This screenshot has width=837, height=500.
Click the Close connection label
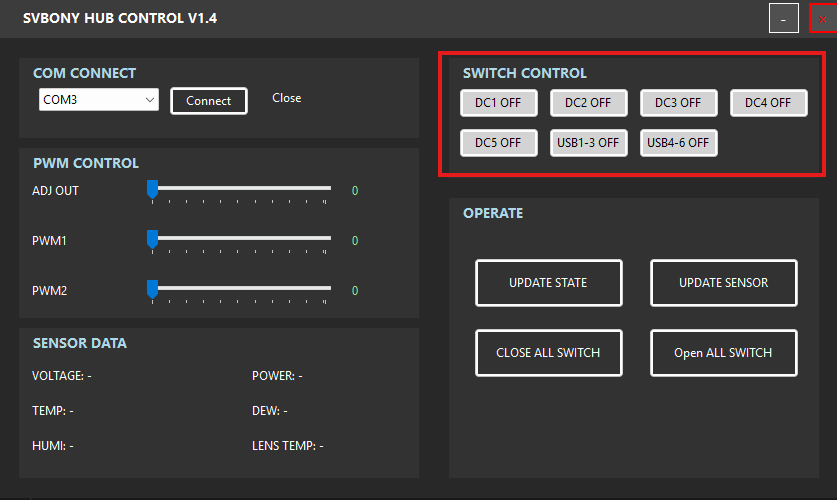tap(287, 98)
